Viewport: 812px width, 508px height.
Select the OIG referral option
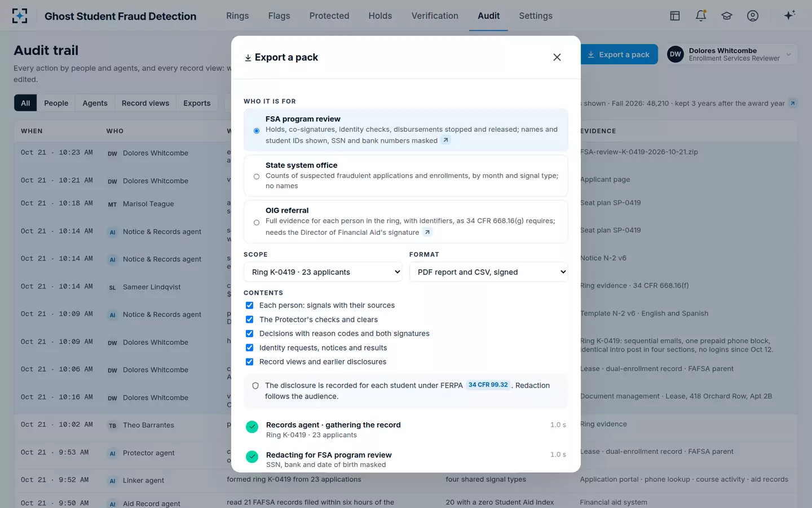[406, 221]
